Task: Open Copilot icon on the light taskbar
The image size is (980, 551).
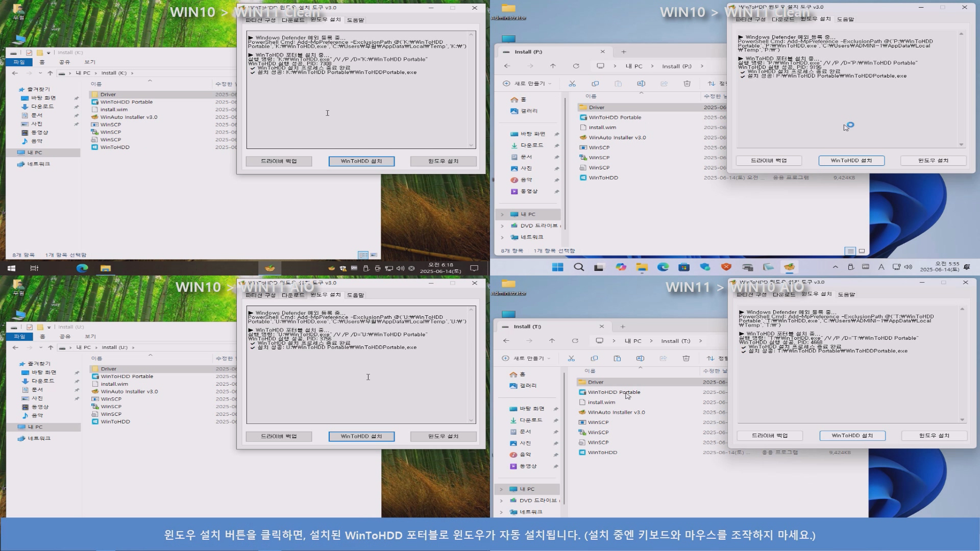Action: coord(621,267)
